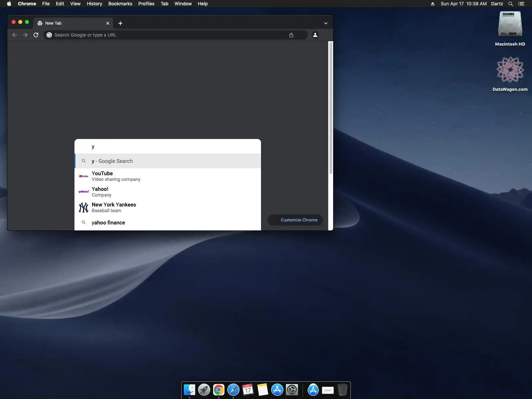
Task: Click the date and time in the menu bar
Action: pos(464,4)
